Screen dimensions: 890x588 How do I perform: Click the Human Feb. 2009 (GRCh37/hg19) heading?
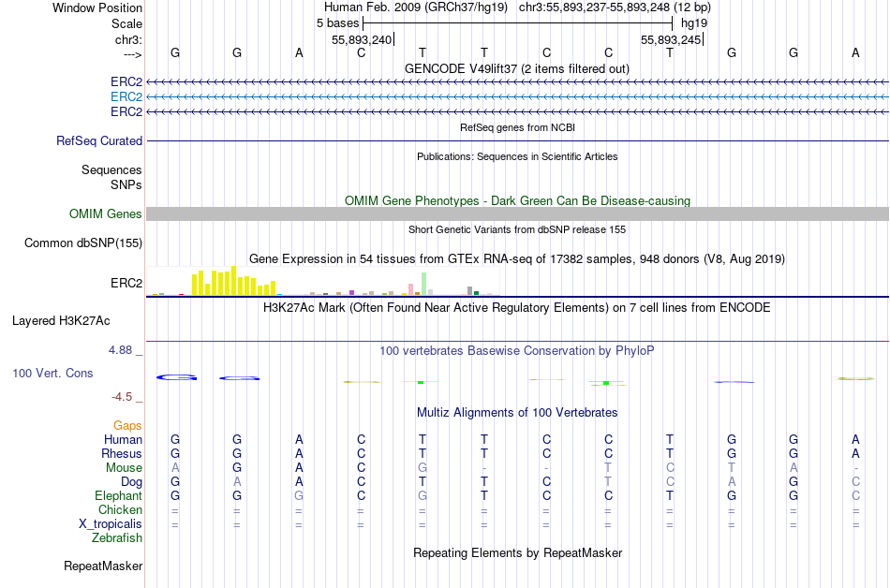point(415,7)
